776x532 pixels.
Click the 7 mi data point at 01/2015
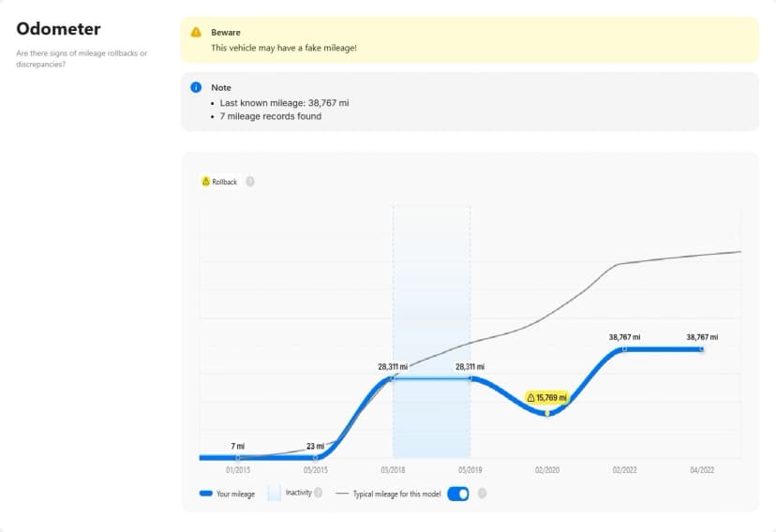238,457
